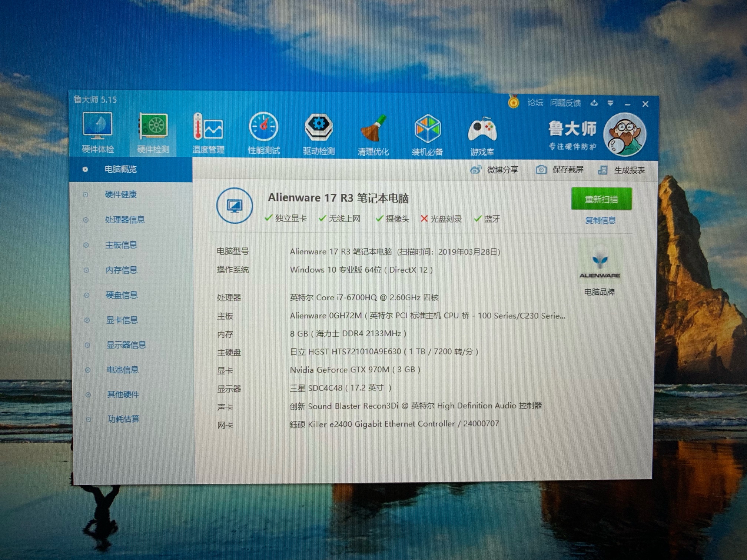The width and height of the screenshot is (747, 560).
Task: Open 装机必备 essential software cube icon
Action: (x=428, y=135)
